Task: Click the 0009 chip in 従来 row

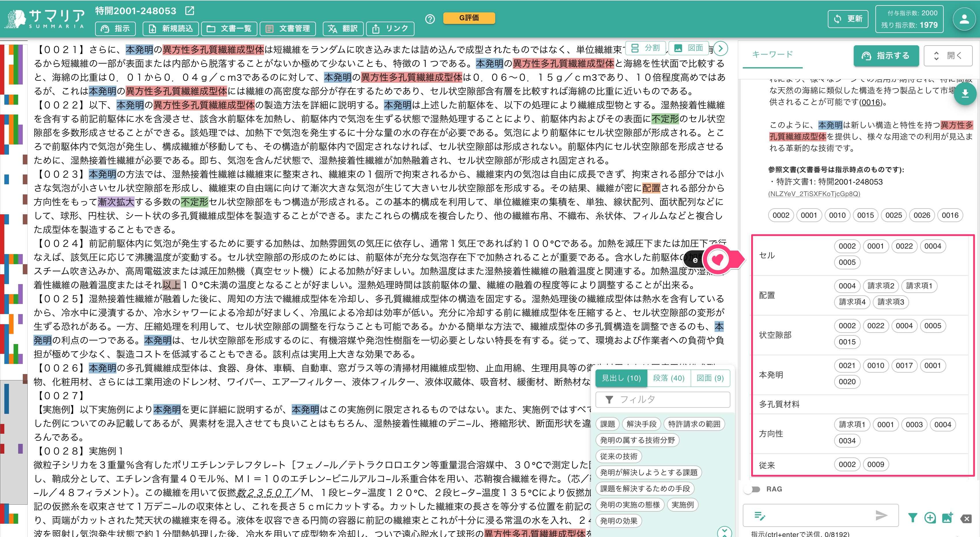Action: pyautogui.click(x=875, y=465)
